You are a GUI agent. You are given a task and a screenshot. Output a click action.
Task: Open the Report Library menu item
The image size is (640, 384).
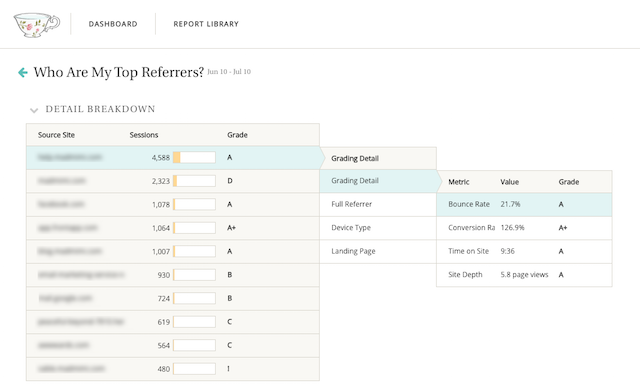coord(206,24)
